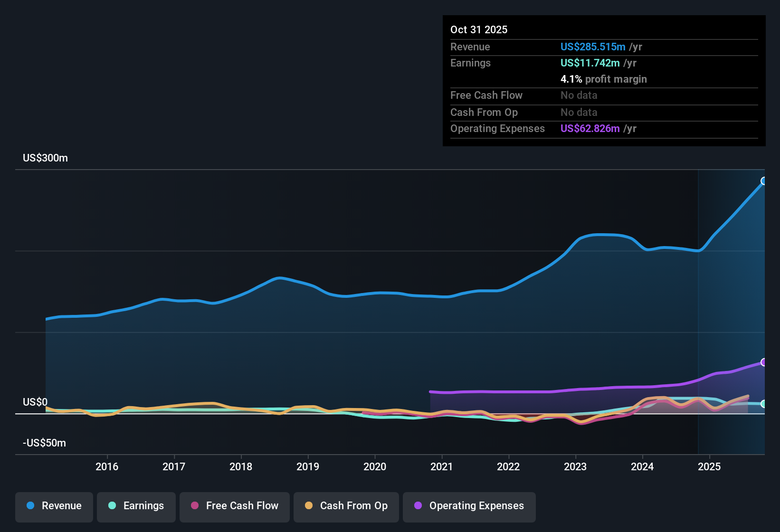This screenshot has width=780, height=532.
Task: Click the US$0 y-axis label
Action: pos(35,402)
